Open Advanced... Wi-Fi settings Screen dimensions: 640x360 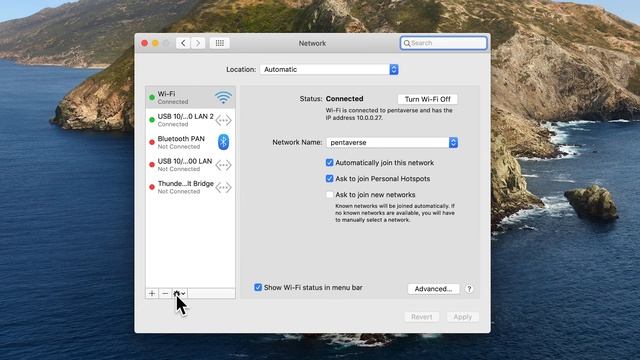(433, 289)
